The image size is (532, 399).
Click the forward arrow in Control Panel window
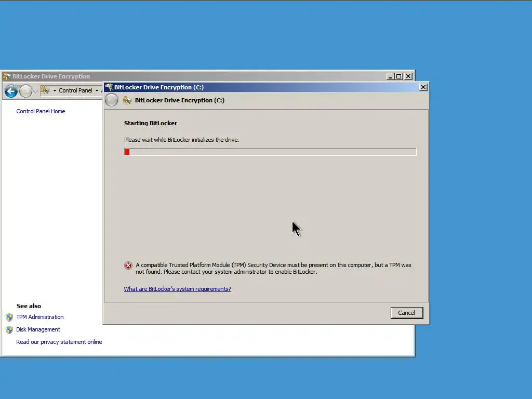coord(25,91)
